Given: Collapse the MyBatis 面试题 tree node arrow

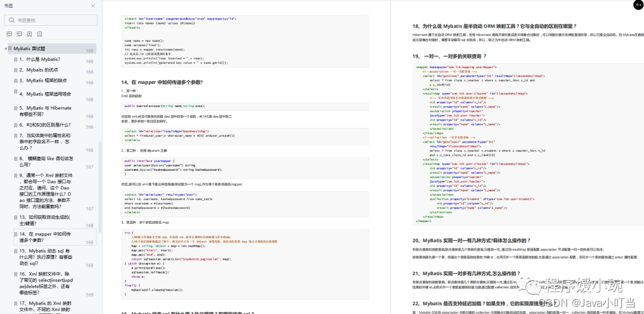Looking at the screenshot, I should pos(5,48).
